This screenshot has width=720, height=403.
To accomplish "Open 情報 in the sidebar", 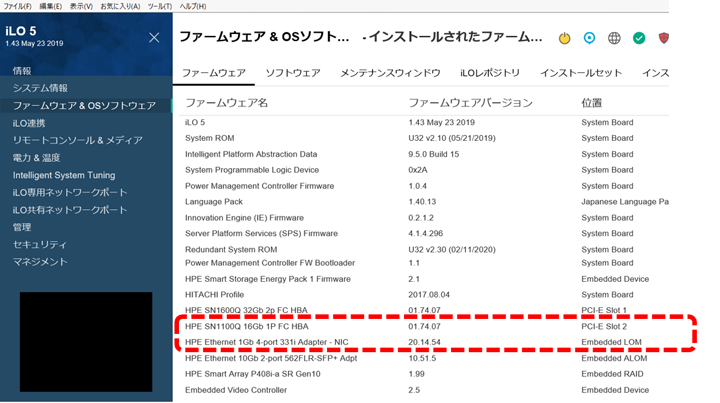I will coord(22,71).
